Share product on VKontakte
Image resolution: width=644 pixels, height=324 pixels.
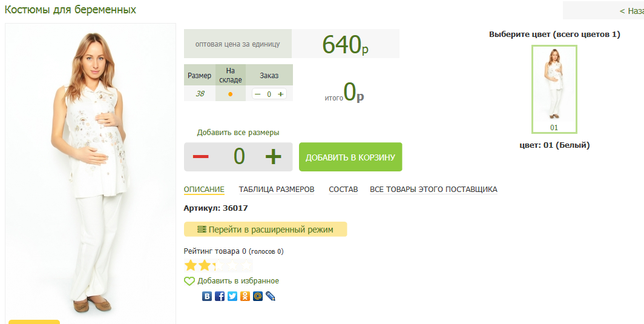(x=207, y=296)
